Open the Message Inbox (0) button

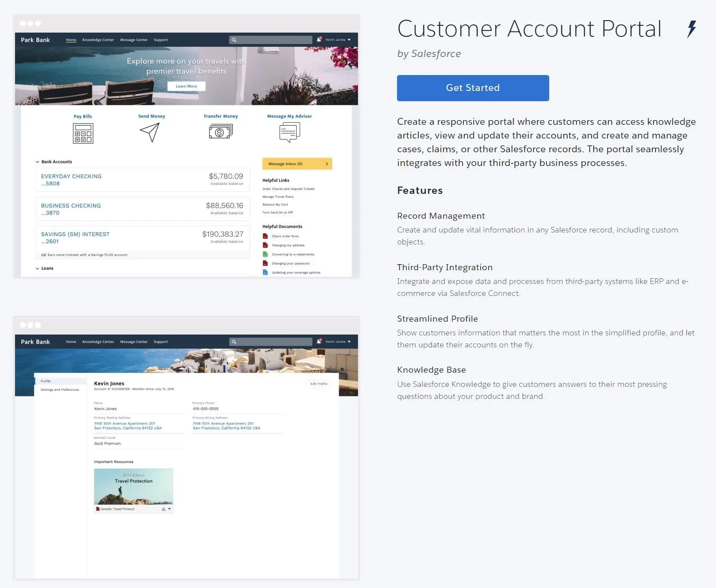[x=297, y=164]
